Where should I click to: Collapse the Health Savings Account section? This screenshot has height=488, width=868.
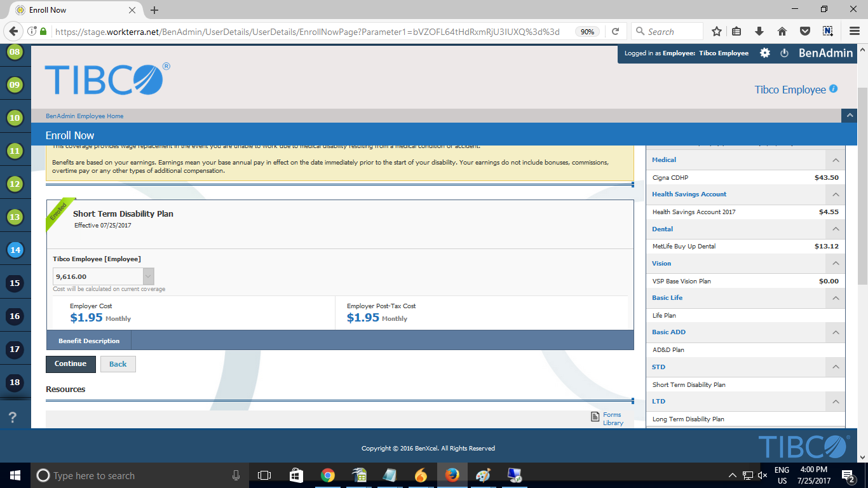pyautogui.click(x=836, y=194)
